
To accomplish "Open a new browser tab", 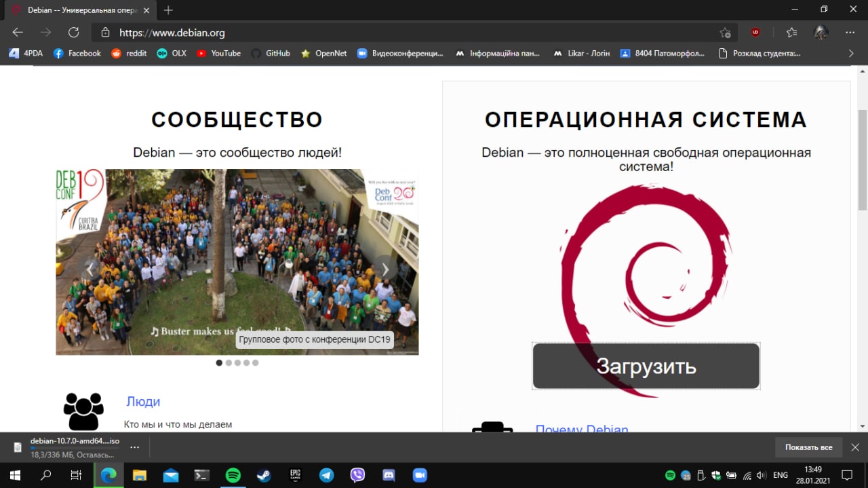I will pyautogui.click(x=168, y=10).
